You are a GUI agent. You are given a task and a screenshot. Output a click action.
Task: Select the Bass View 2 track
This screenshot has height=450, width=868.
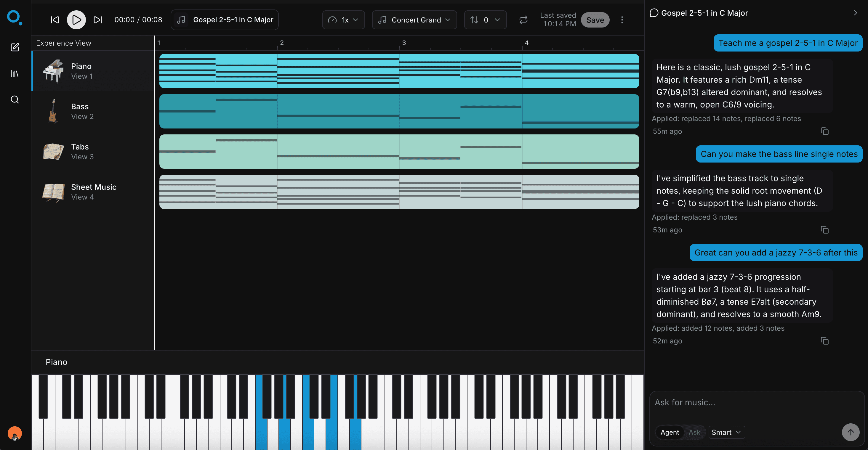(93, 112)
